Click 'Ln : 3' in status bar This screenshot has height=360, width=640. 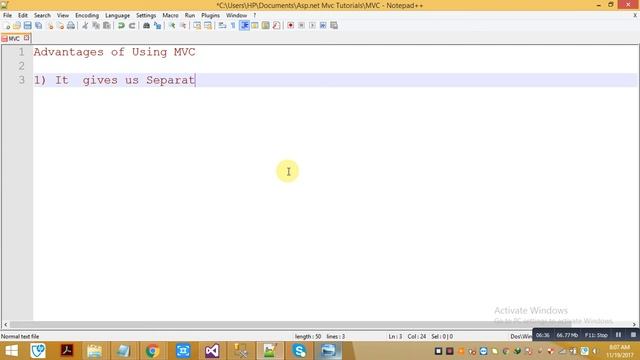coord(395,336)
